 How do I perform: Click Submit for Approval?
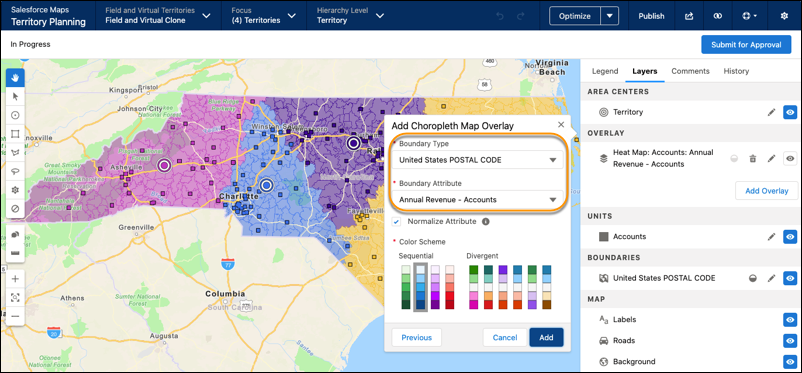[746, 45]
